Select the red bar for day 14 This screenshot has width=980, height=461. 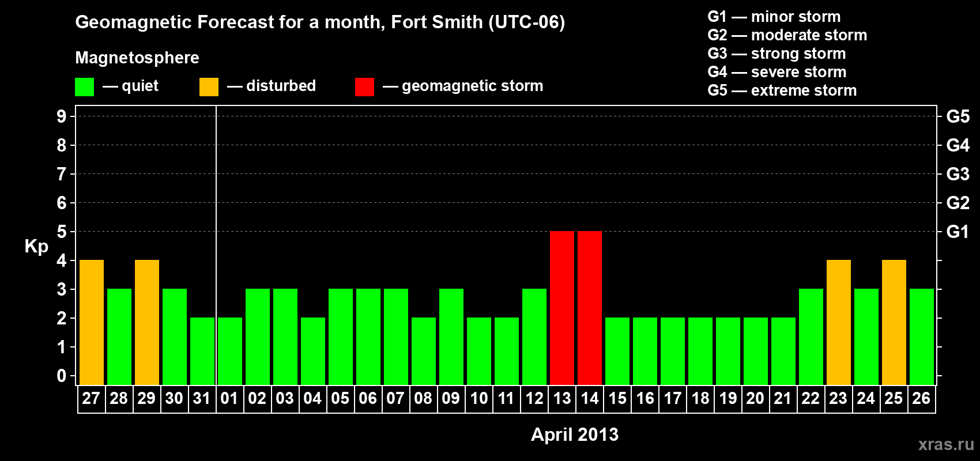point(590,308)
